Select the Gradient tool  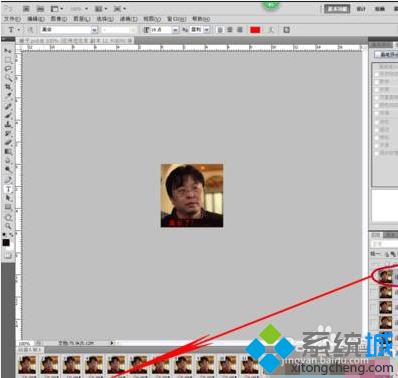coord(8,152)
